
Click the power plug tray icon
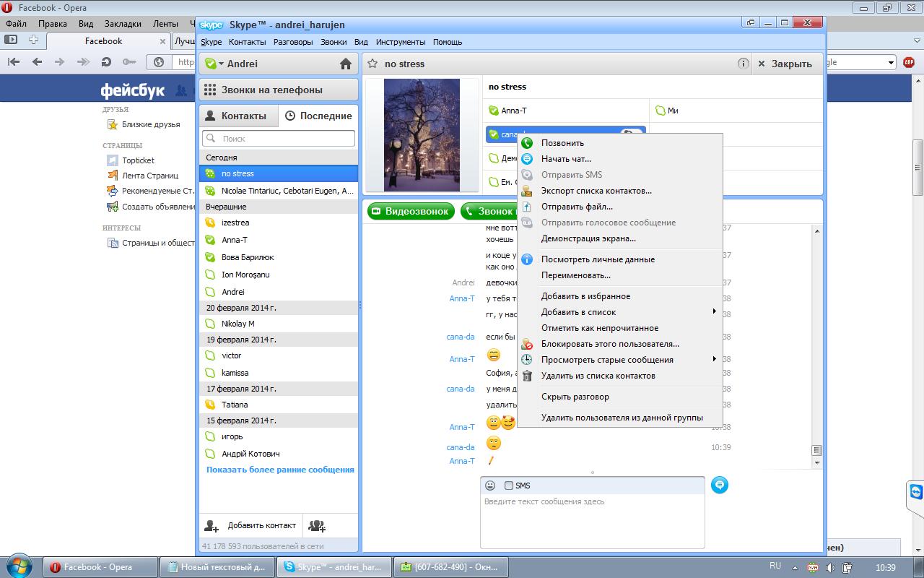tap(847, 567)
